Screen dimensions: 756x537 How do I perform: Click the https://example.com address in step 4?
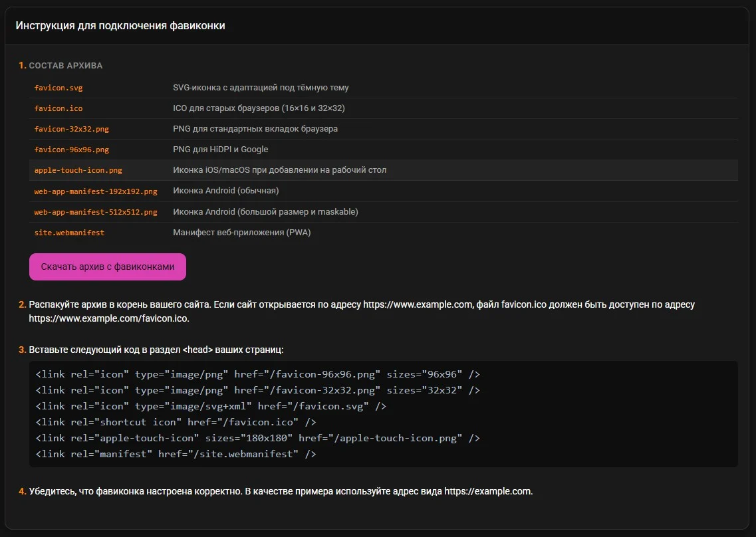pos(487,491)
